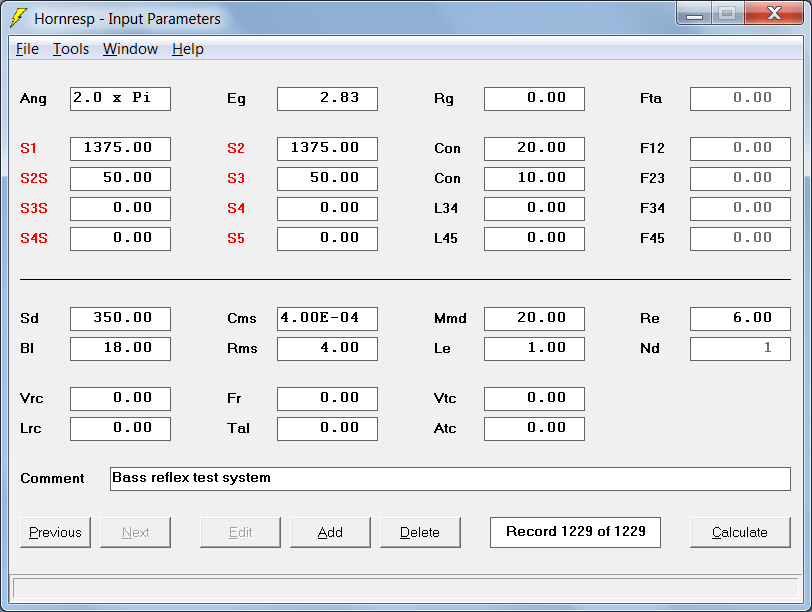Select the S1 input field
Image resolution: width=812 pixels, height=612 pixels.
click(x=120, y=149)
